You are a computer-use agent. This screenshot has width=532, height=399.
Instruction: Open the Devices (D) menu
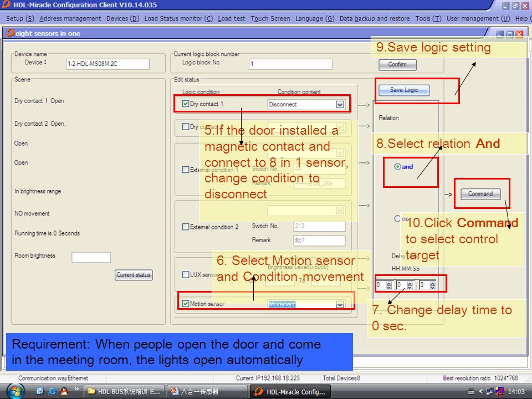pos(122,18)
